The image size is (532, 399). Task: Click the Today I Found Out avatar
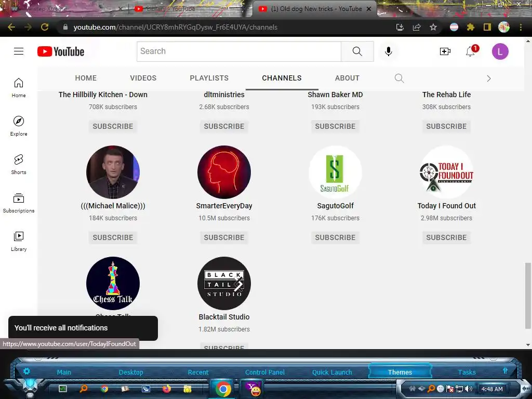coord(446,172)
